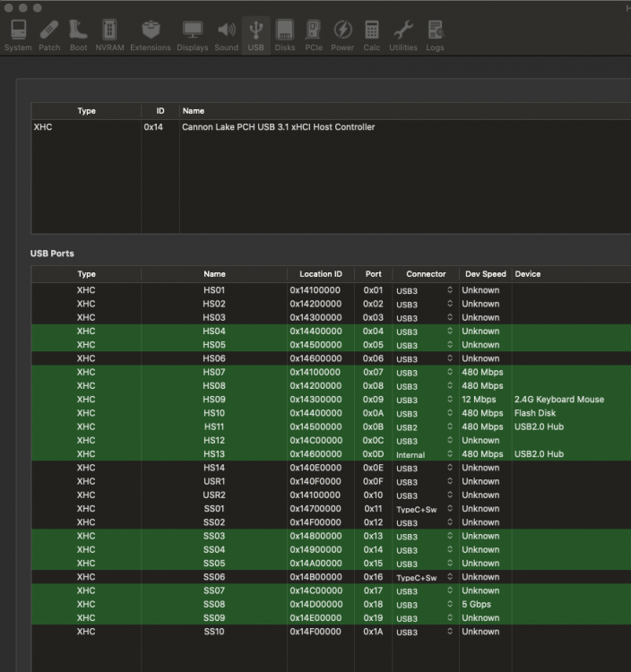Select the HS07 port name
631x672 pixels.
(214, 373)
